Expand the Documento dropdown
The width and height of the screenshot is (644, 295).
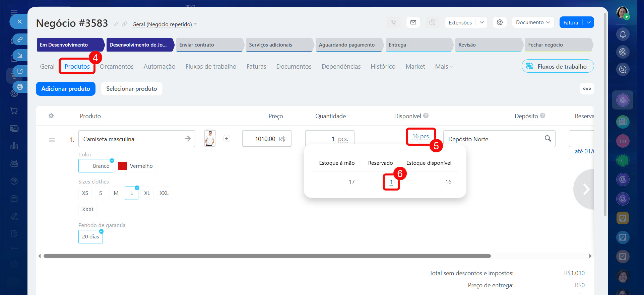point(533,22)
